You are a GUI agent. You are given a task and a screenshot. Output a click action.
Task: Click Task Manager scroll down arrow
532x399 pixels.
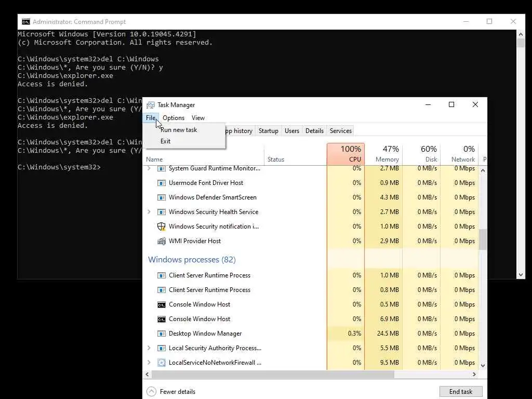pyautogui.click(x=483, y=366)
